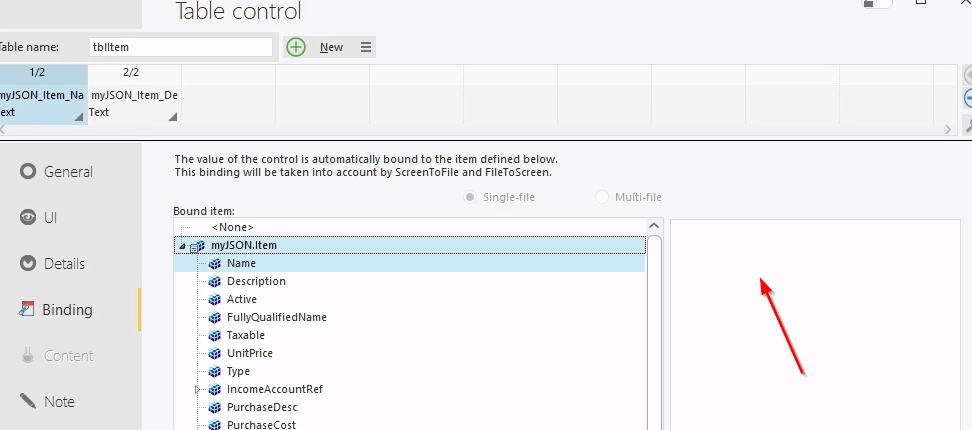Click the horizontal scrollbar right arrow of columns

pos(949,129)
